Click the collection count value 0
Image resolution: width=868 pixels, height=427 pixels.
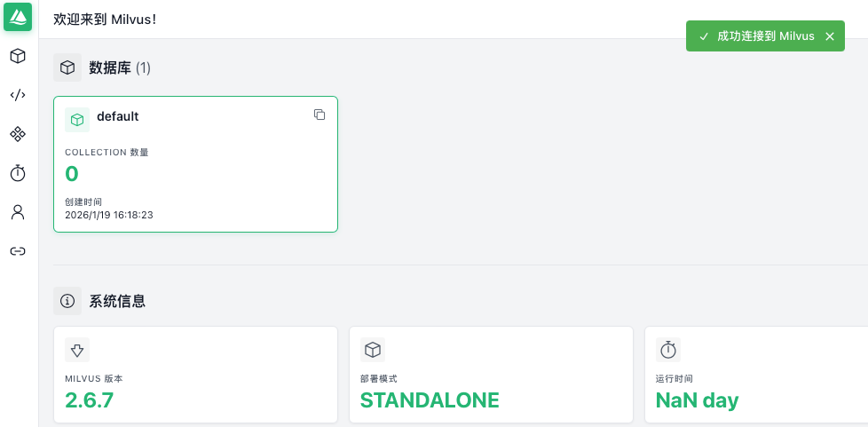[72, 173]
